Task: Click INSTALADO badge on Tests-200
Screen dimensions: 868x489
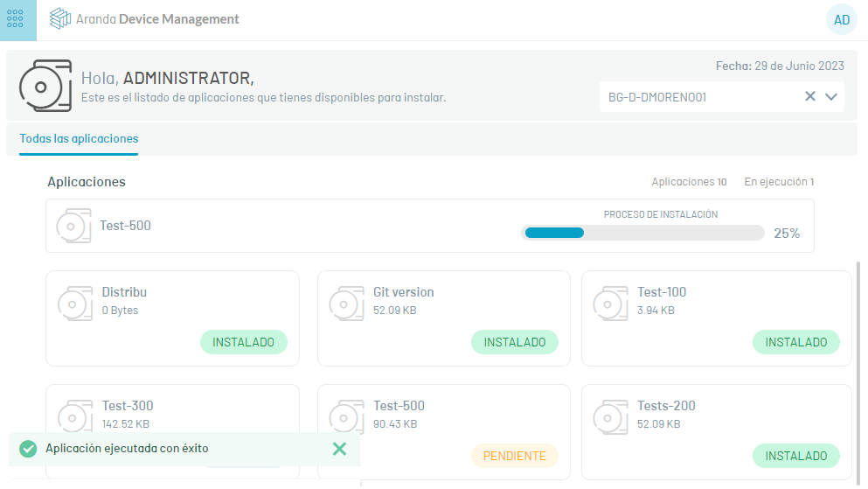Action: click(796, 456)
